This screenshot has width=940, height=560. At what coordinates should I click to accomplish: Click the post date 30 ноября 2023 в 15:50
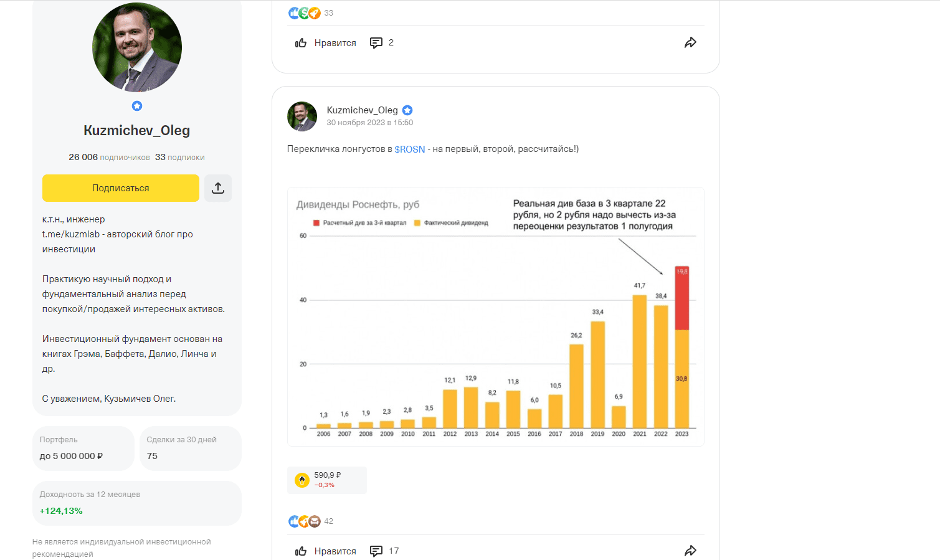click(370, 123)
